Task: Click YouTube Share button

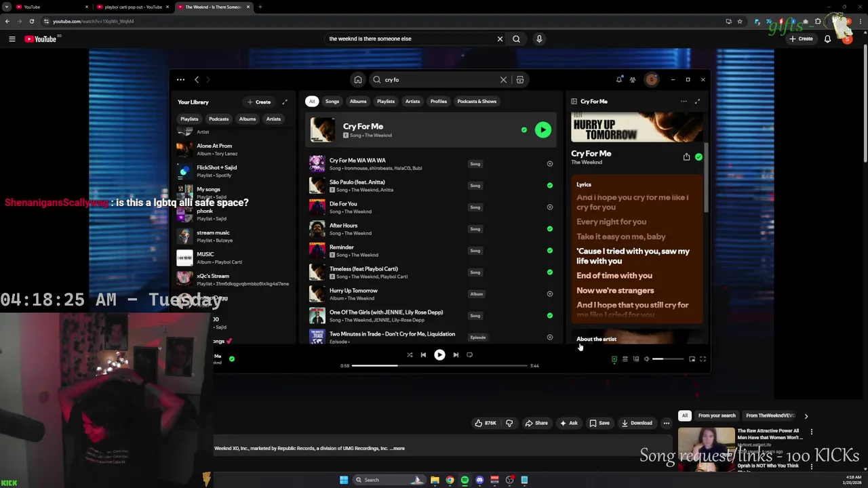Action: 535,423
